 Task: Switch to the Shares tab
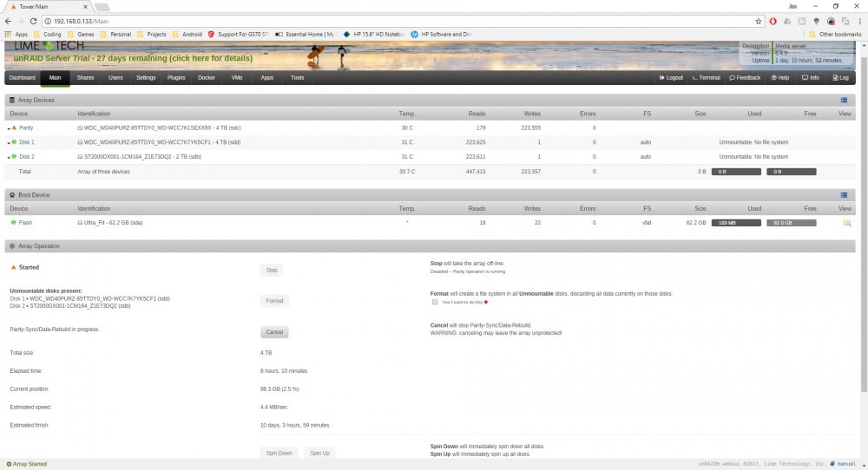(x=85, y=78)
